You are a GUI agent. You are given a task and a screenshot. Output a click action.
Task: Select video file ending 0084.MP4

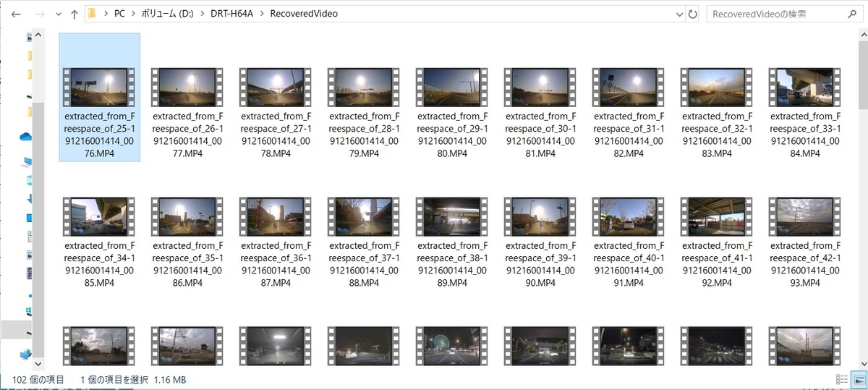coord(805,112)
